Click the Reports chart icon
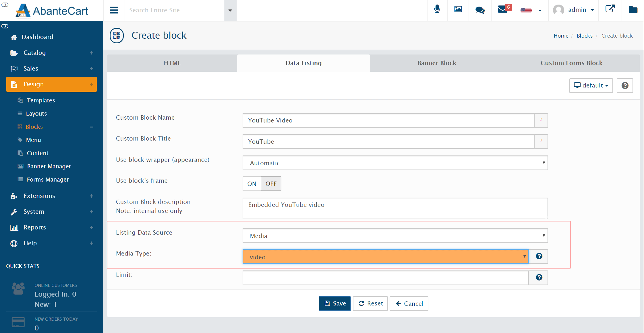The height and width of the screenshot is (333, 644). coord(14,228)
